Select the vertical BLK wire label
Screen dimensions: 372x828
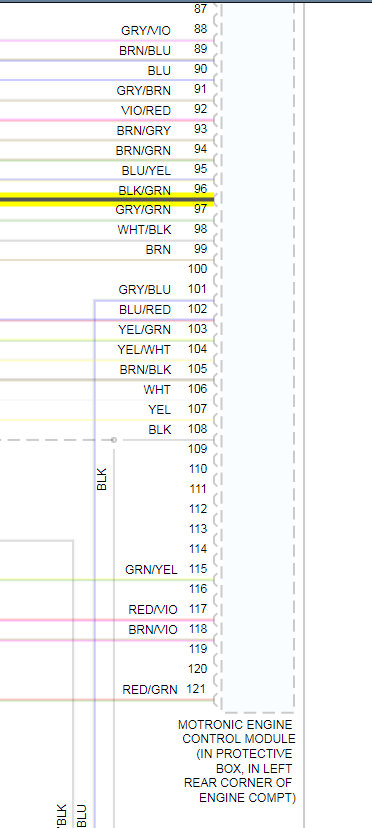[102, 479]
